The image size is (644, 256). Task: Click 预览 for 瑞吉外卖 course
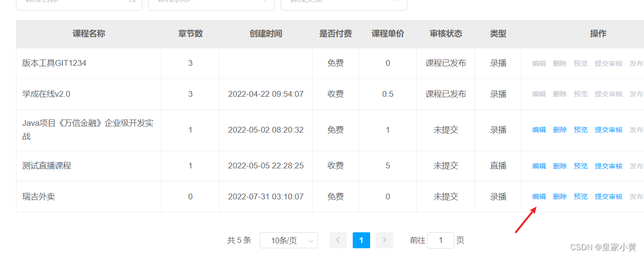[x=581, y=196]
